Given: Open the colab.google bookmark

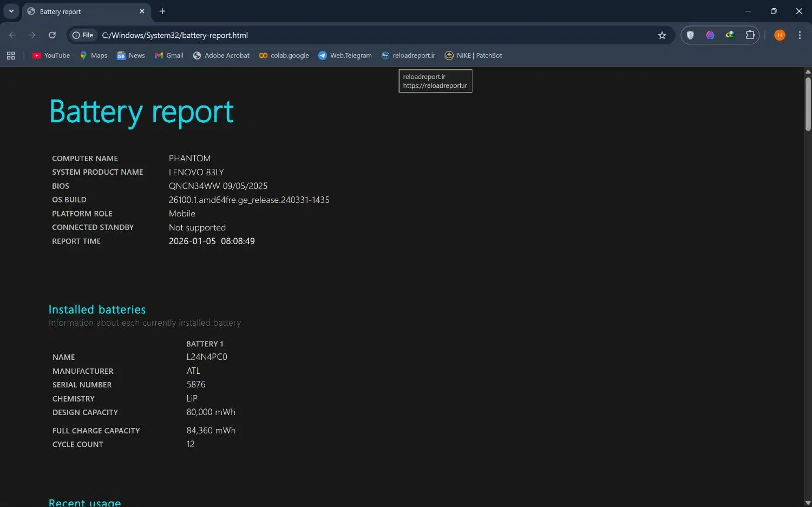Looking at the screenshot, I should tap(284, 55).
